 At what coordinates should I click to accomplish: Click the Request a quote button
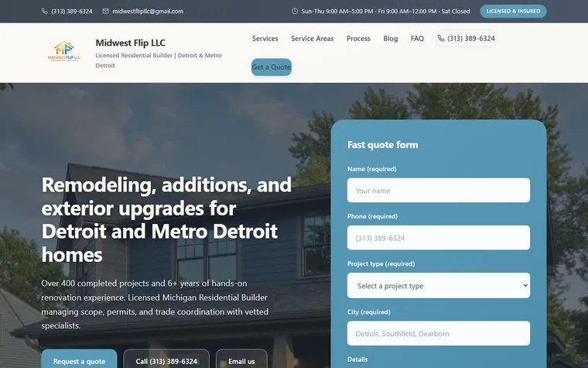coord(79,360)
